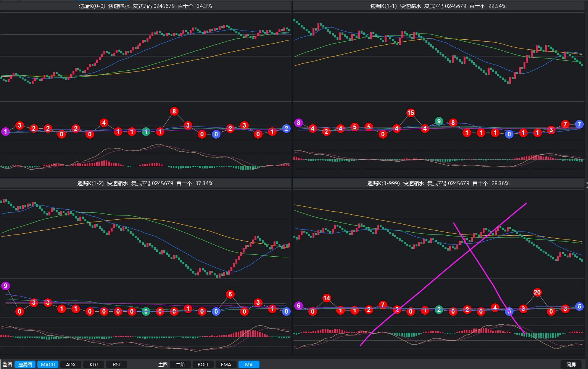
Task: Enable BOLL on main chart
Action: tap(203, 364)
